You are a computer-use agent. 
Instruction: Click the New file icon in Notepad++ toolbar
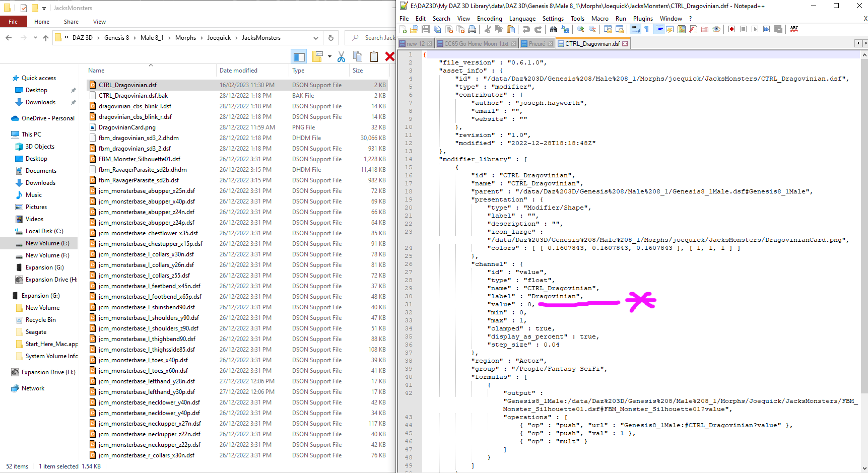tap(403, 29)
